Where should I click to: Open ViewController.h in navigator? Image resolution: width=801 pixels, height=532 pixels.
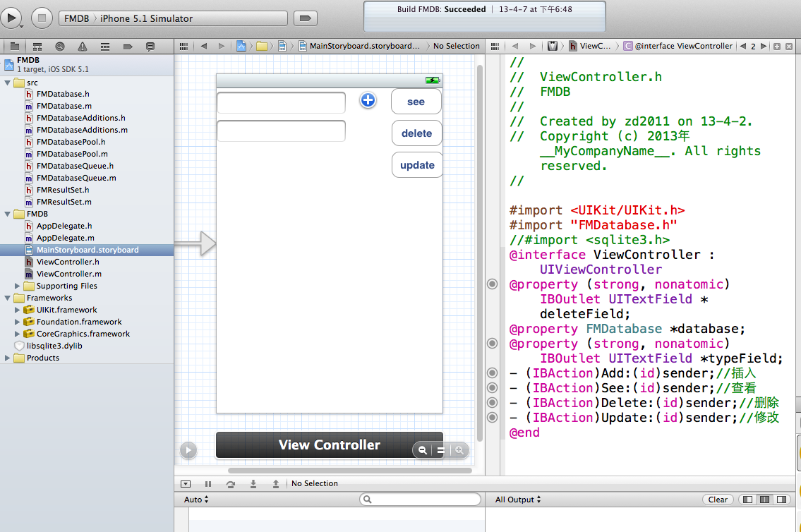[68, 262]
